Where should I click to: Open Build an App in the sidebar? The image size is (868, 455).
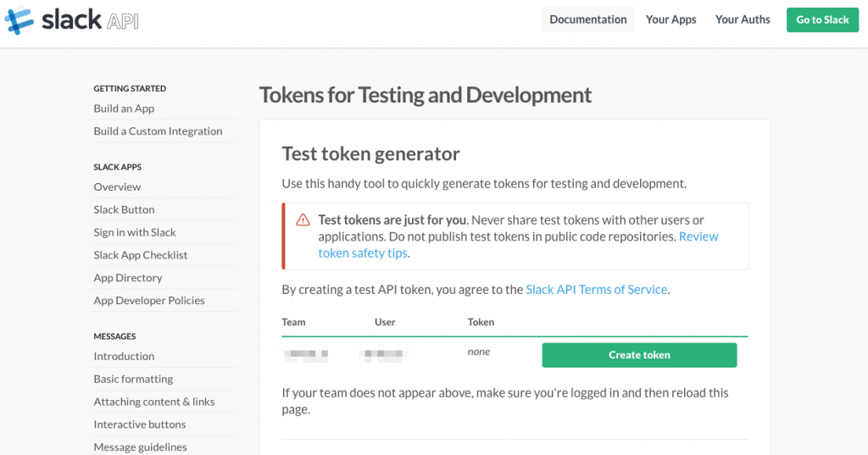124,108
